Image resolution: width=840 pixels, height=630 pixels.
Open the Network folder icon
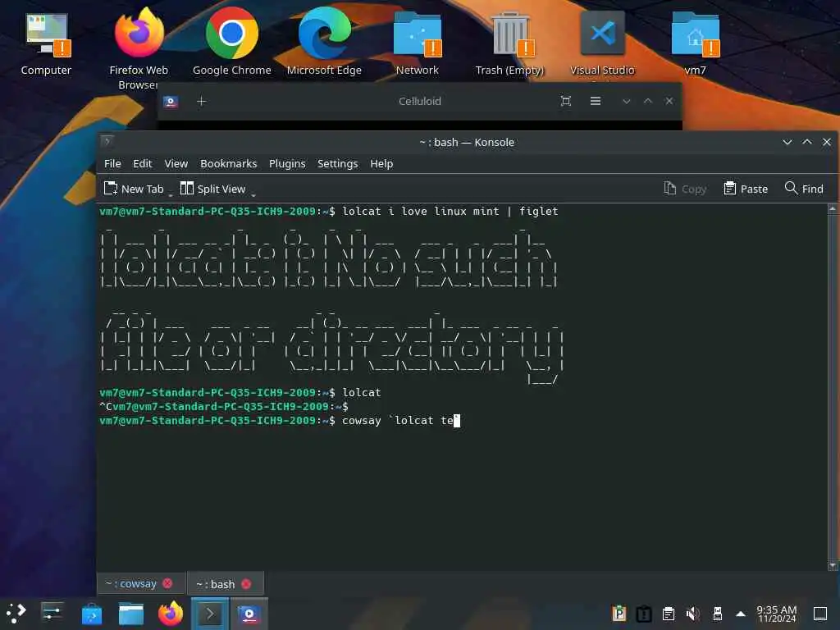417,44
